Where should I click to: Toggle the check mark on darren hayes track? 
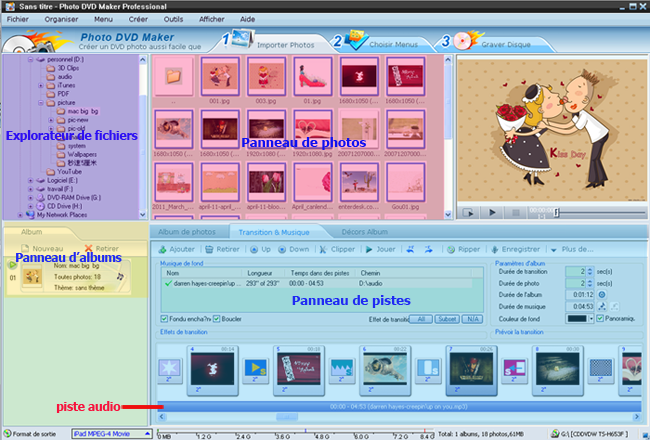coord(168,284)
